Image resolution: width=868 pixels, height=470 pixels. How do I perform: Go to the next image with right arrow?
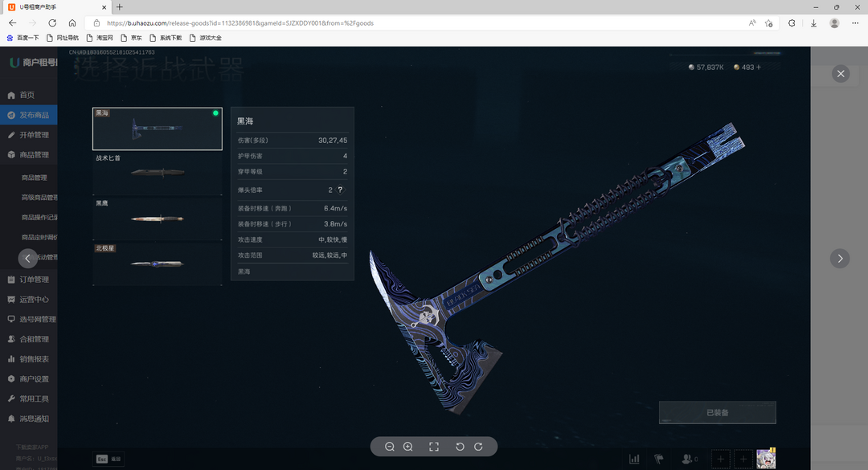coord(840,258)
